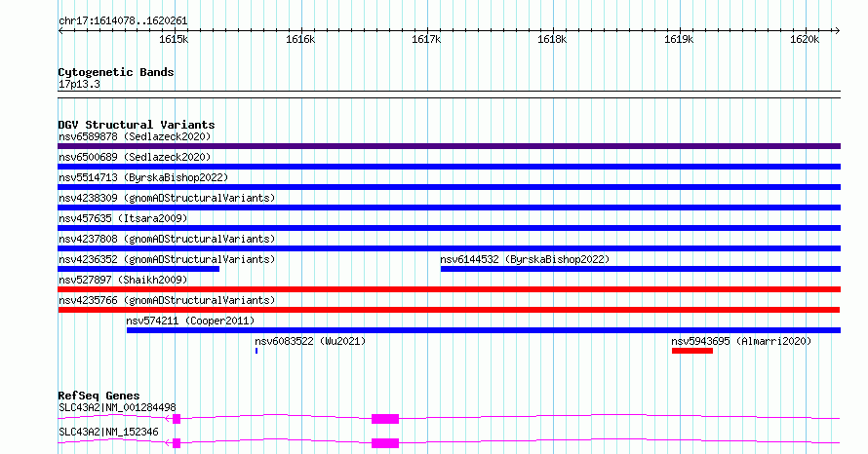Click the 1616k ruler tick label
868x454 pixels.
click(x=300, y=39)
